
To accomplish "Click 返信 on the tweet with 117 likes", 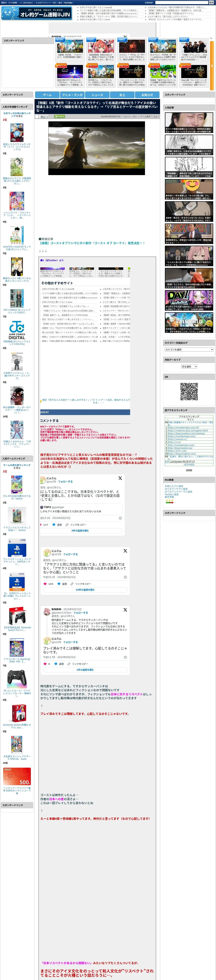I will [x=57, y=525].
